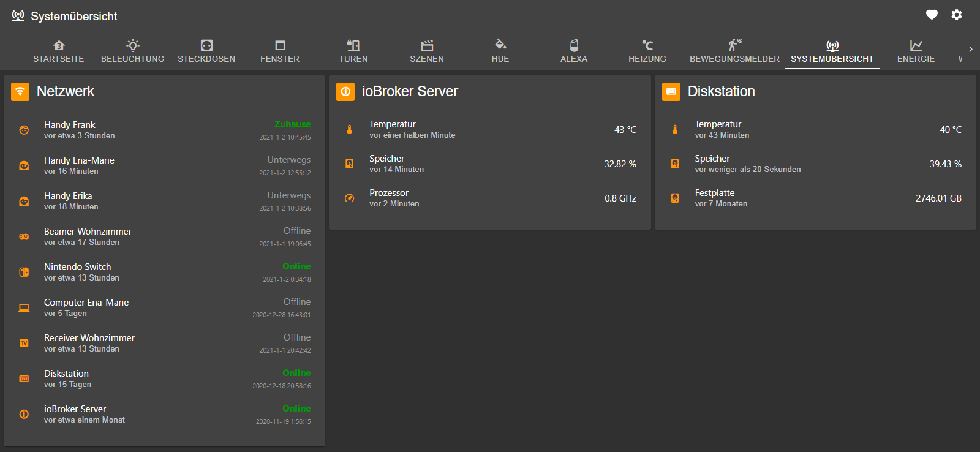
Task: Click the Diskstation card icon
Action: point(671,91)
